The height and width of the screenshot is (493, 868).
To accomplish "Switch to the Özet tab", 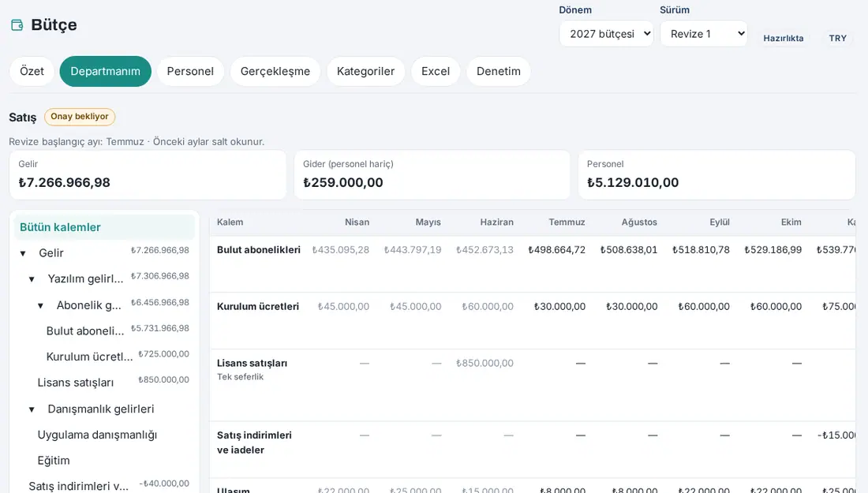I will pyautogui.click(x=32, y=71).
